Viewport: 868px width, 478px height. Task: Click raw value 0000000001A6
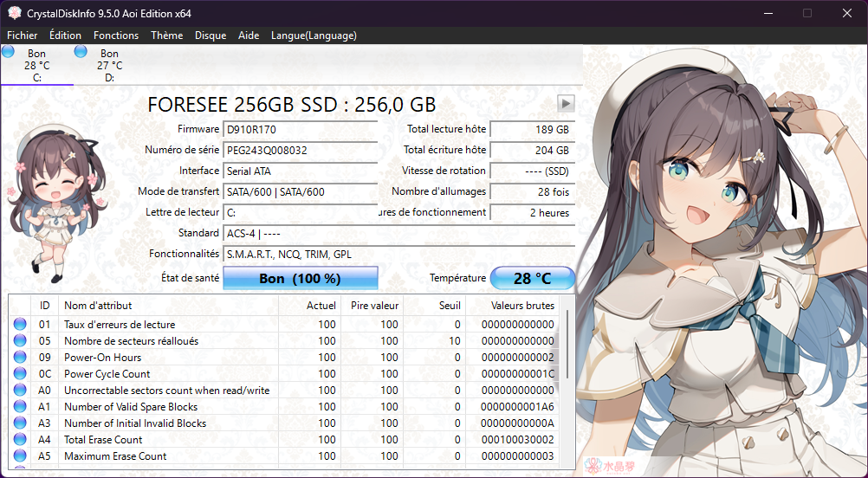517,407
